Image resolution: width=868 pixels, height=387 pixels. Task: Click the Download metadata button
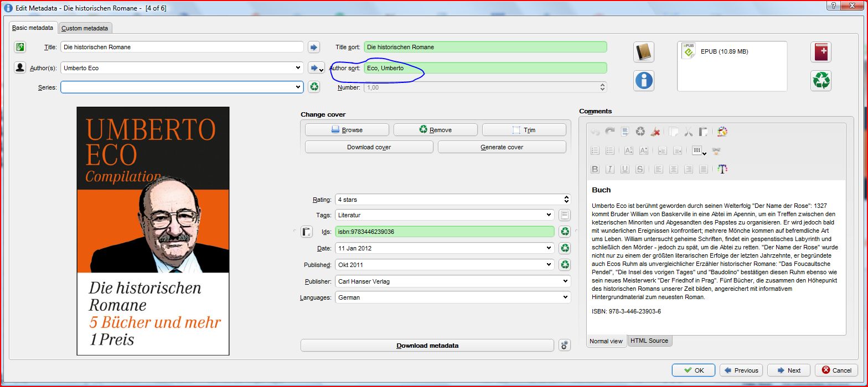click(x=427, y=346)
